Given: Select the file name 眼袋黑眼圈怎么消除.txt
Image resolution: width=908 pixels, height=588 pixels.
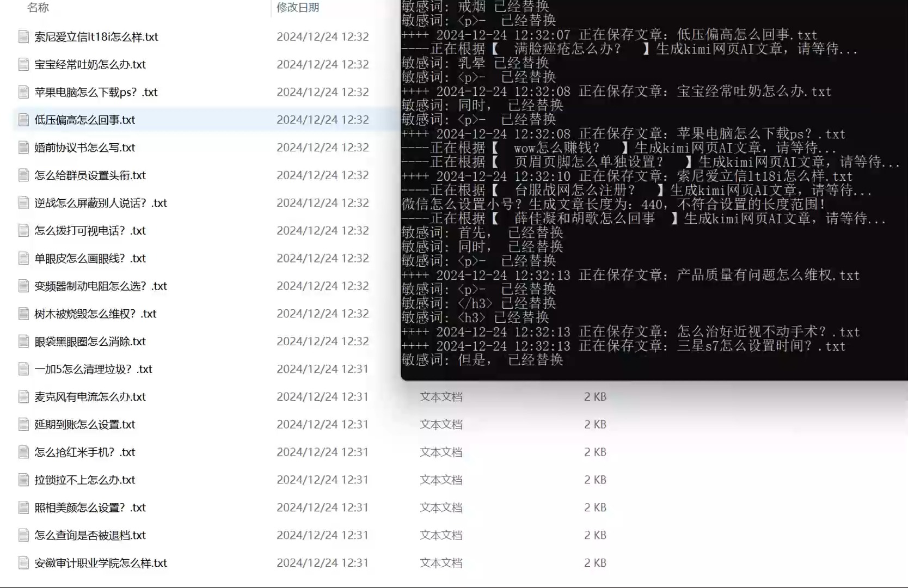Looking at the screenshot, I should (90, 342).
